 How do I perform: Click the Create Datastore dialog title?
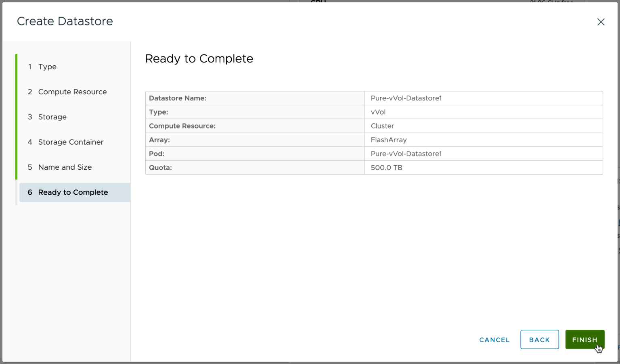point(65,21)
